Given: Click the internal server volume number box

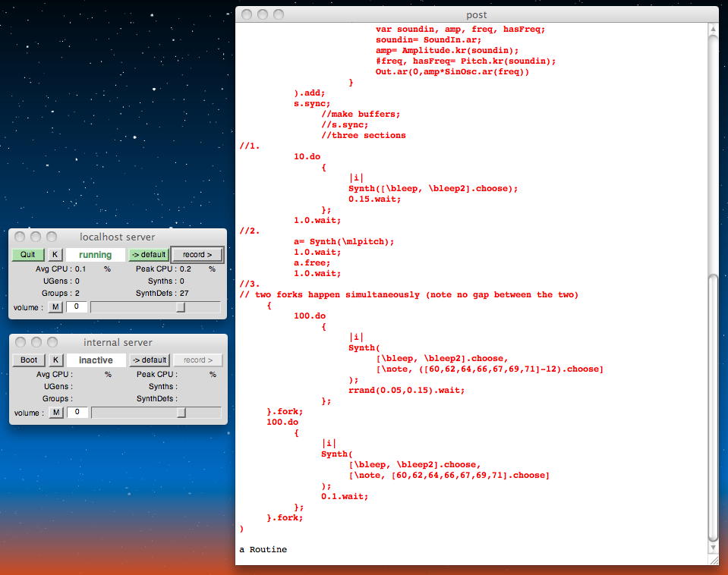Looking at the screenshot, I should pyautogui.click(x=77, y=413).
